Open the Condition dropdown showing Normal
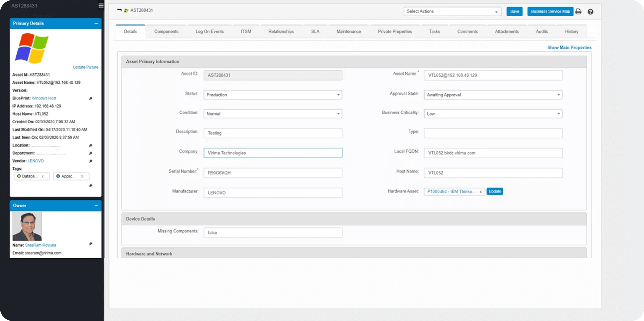Viewport: 644px width, 321px height. coord(273,114)
